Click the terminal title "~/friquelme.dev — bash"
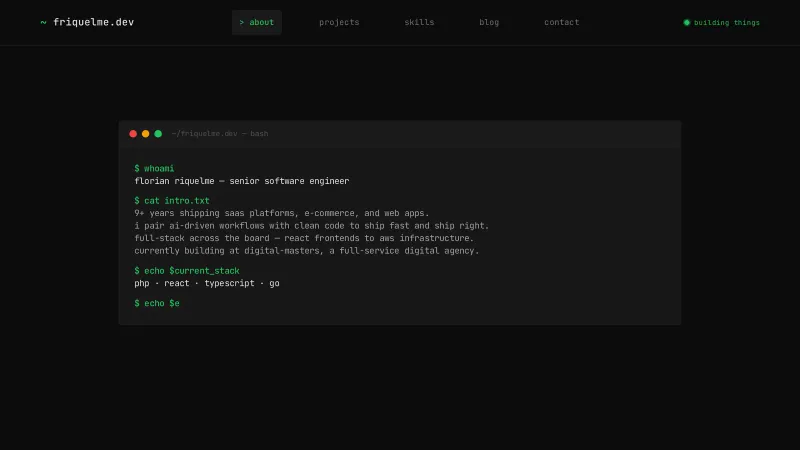 click(x=220, y=134)
